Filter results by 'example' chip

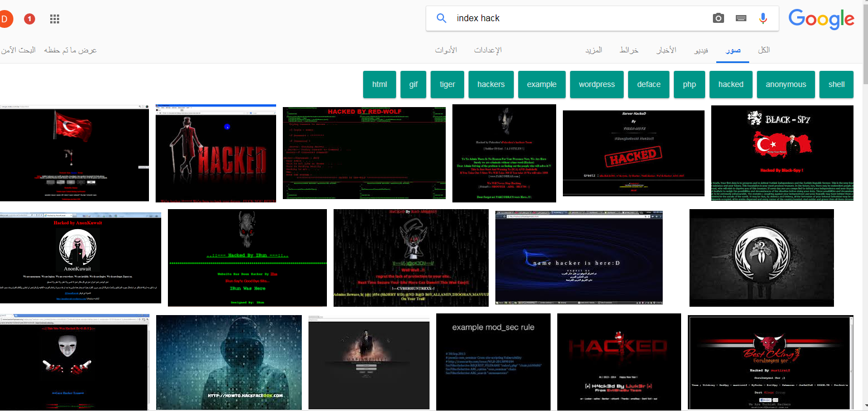pos(541,84)
